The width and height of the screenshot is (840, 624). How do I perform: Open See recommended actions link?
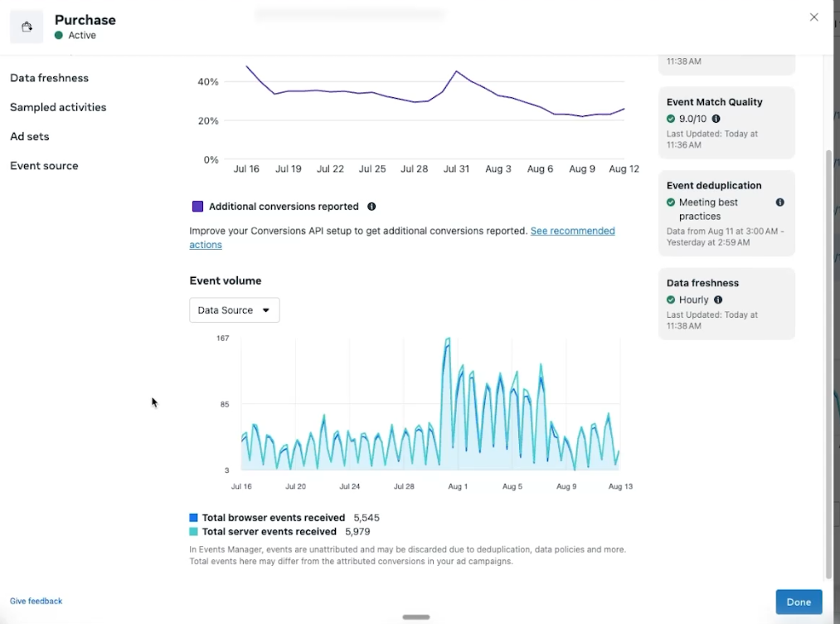pyautogui.click(x=402, y=237)
